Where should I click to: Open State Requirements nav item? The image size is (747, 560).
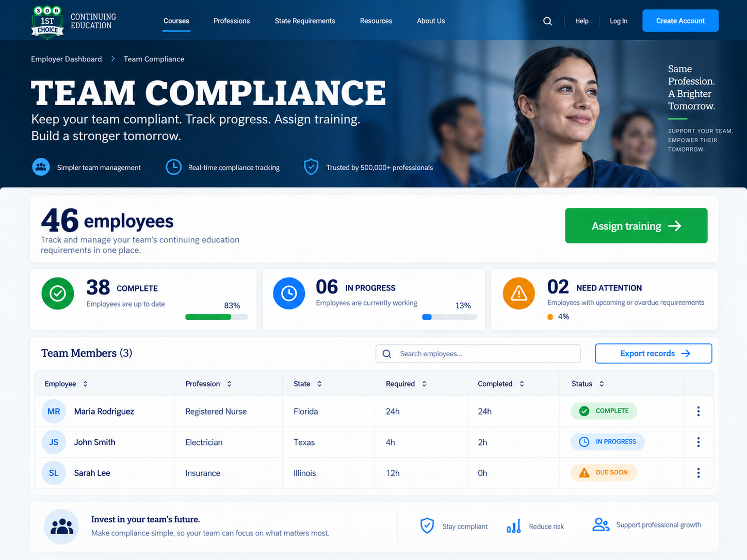click(305, 21)
